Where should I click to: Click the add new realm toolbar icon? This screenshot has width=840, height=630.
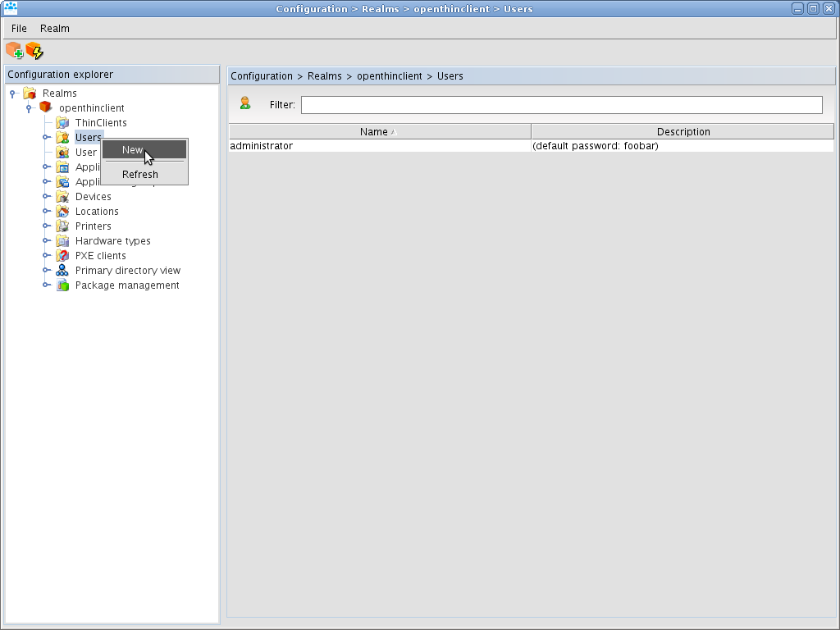point(14,51)
